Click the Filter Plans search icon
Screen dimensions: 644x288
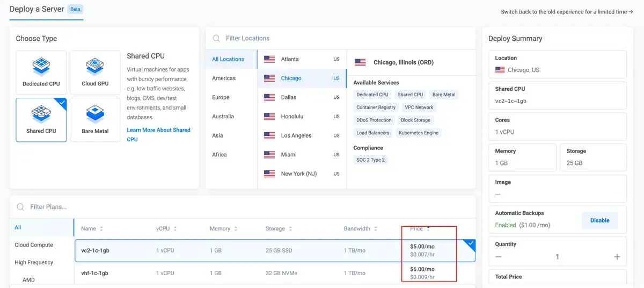[x=20, y=207]
